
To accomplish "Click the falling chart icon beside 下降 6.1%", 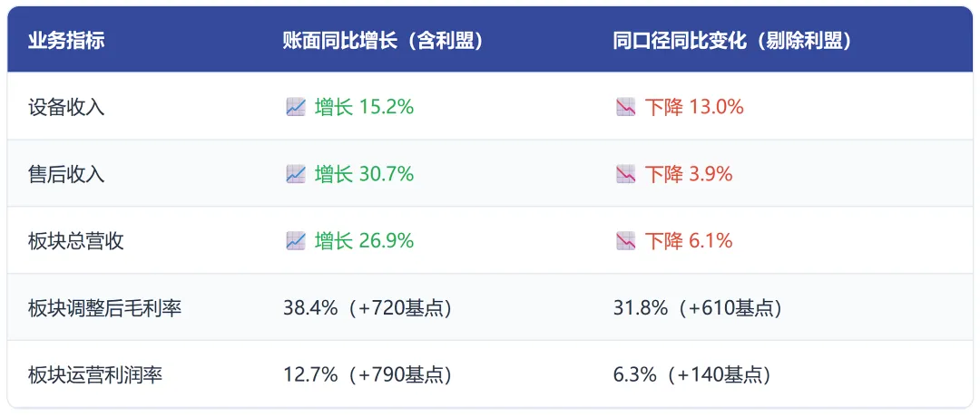I will click(625, 240).
